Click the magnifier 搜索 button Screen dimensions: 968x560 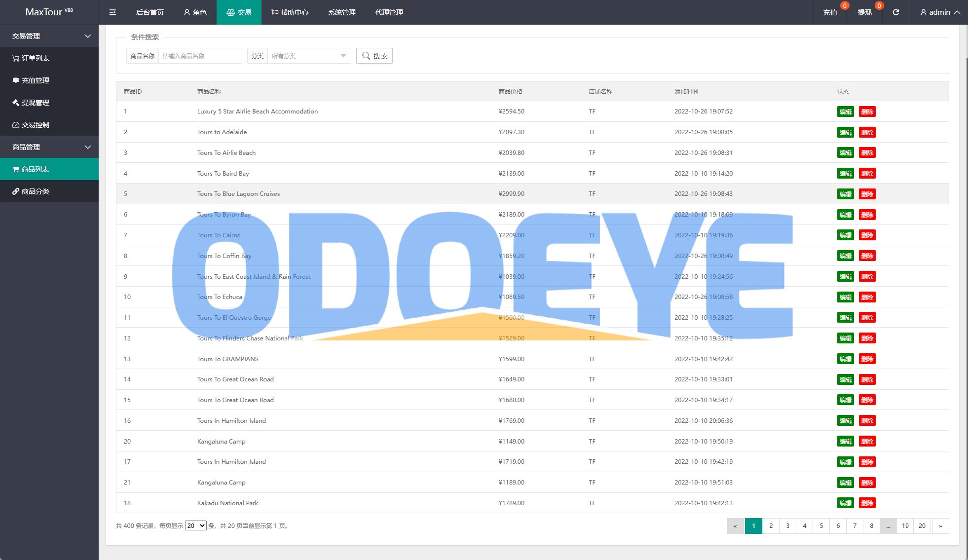[x=374, y=56]
